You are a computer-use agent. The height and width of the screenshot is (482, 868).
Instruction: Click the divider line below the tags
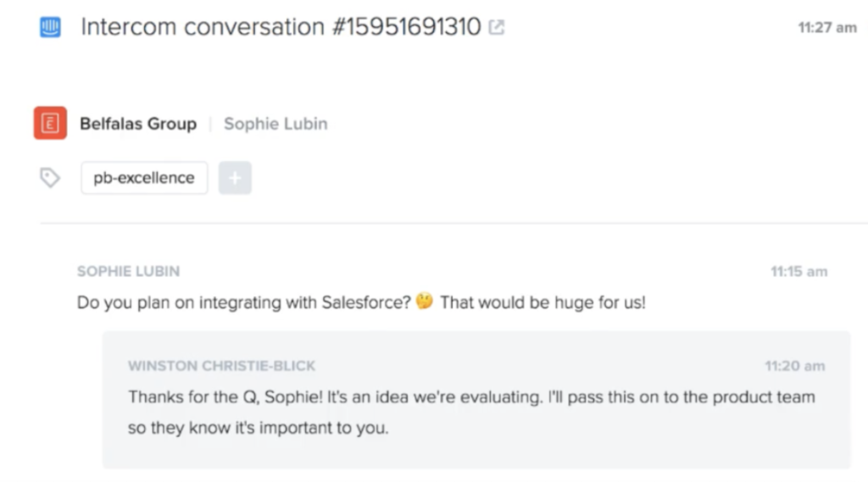pyautogui.click(x=454, y=224)
